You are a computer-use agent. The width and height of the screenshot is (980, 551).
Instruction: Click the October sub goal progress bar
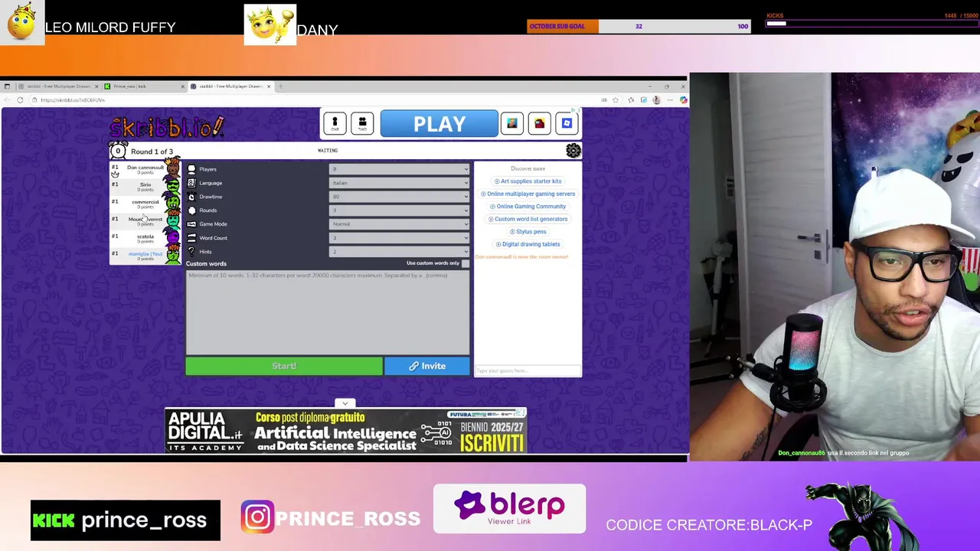(639, 26)
